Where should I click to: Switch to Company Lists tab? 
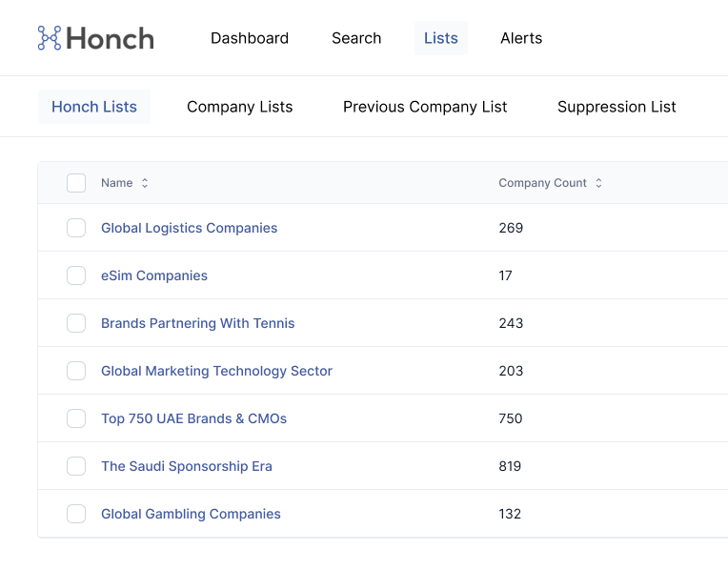click(239, 107)
